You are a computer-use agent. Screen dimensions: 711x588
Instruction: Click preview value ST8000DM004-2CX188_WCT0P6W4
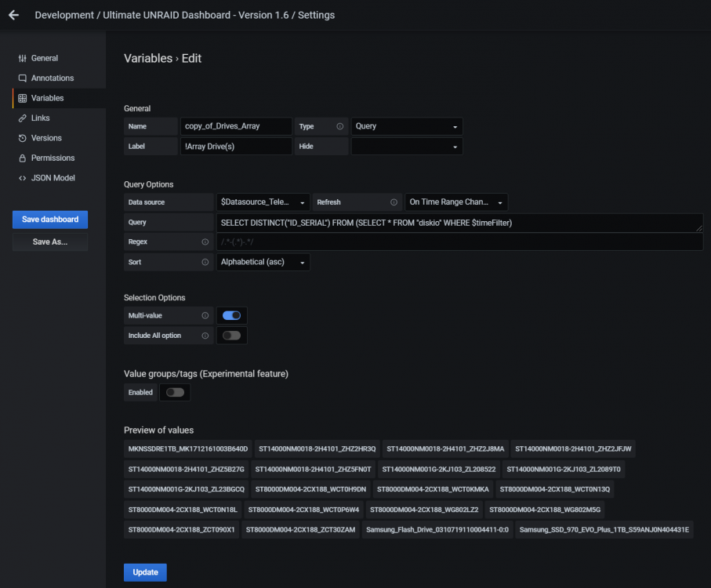click(303, 510)
